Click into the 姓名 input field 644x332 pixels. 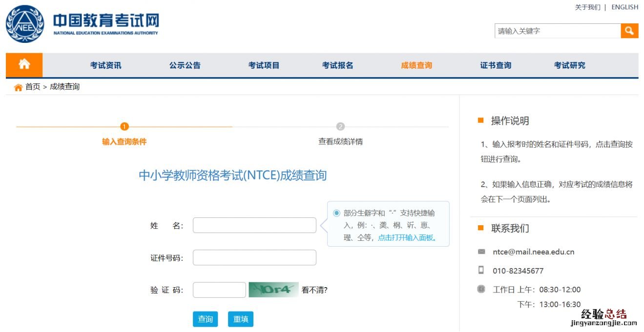click(x=254, y=225)
